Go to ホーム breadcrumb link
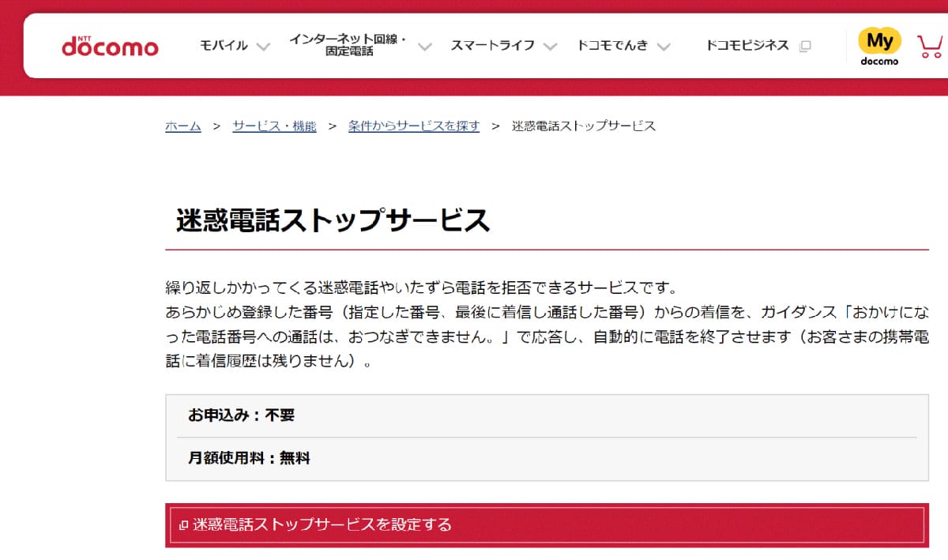Screen dimensions: 948x560 point(183,126)
